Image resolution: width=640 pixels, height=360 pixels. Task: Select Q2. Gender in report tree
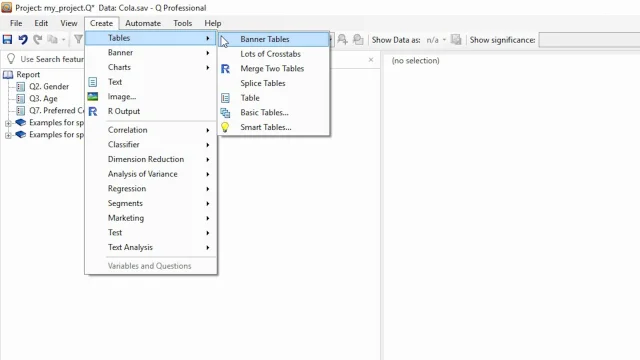pos(49,87)
